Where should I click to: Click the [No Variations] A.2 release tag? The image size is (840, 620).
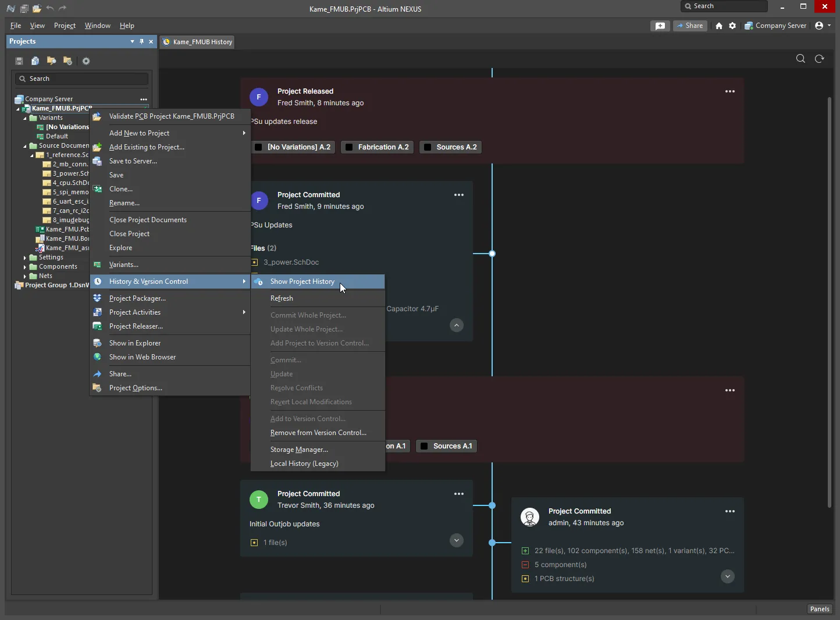293,147
